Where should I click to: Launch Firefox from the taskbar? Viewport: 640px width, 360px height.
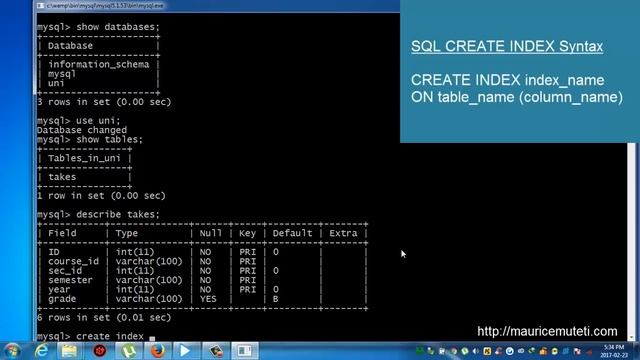[x=158, y=351]
